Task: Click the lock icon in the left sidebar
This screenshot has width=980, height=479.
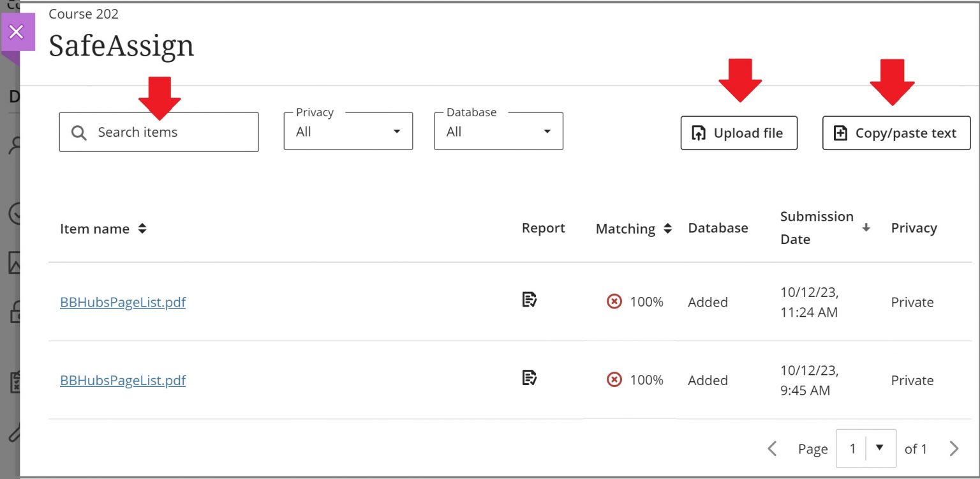Action: click(14, 316)
